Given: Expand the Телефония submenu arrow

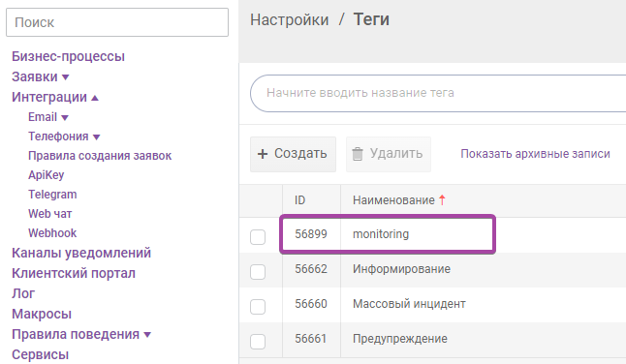Looking at the screenshot, I should 96,137.
